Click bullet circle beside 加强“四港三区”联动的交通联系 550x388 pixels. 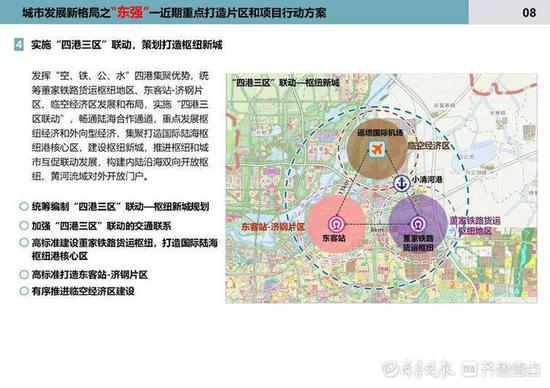pyautogui.click(x=24, y=226)
